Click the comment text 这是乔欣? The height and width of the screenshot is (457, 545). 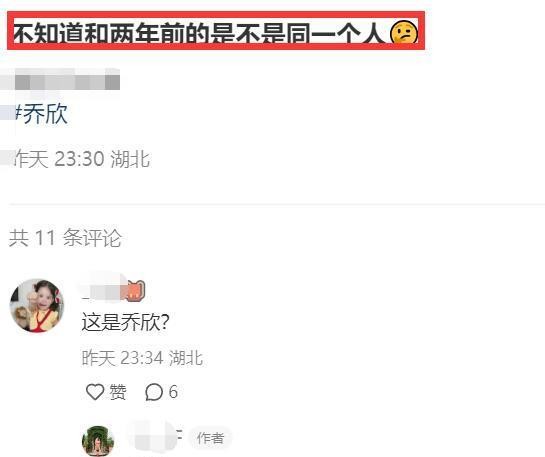pyautogui.click(x=125, y=323)
